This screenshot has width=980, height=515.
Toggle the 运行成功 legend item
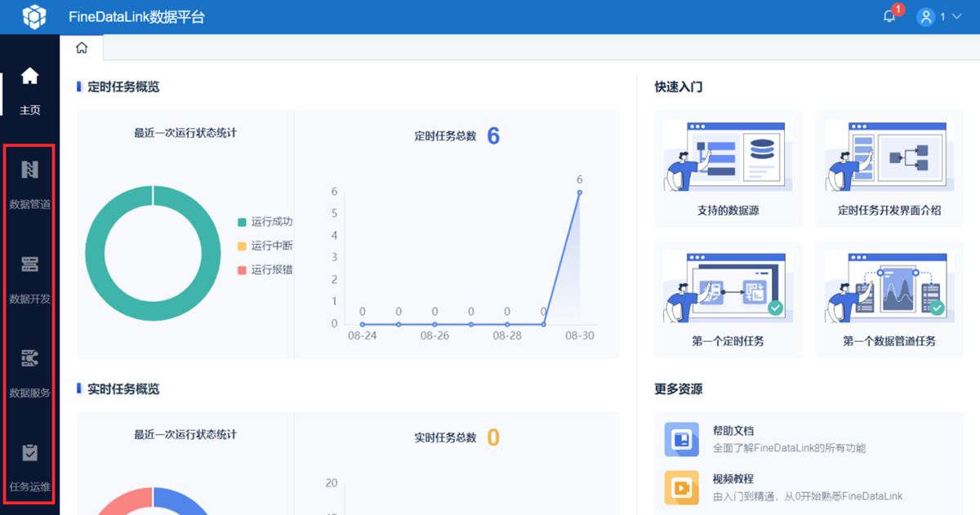[265, 222]
